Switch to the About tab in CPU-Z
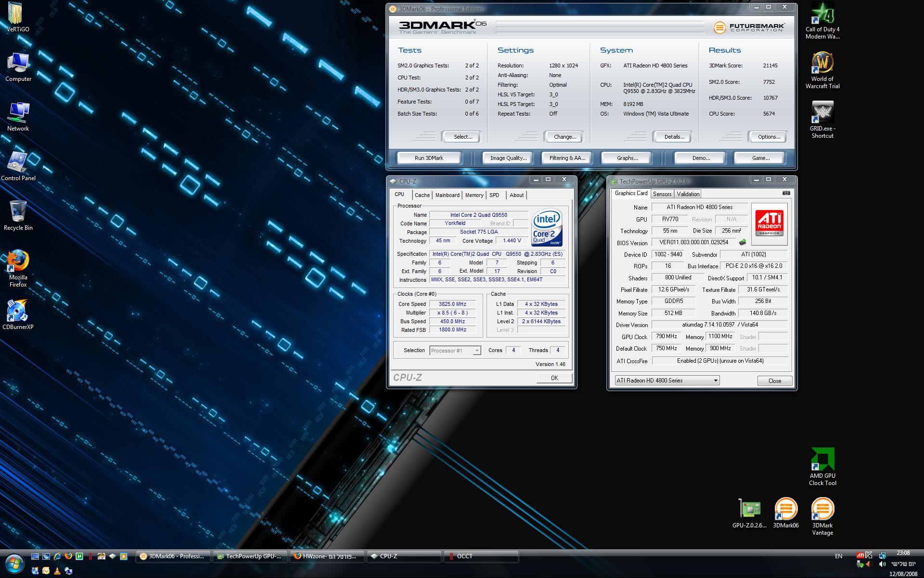This screenshot has height=578, width=924. 516,195
